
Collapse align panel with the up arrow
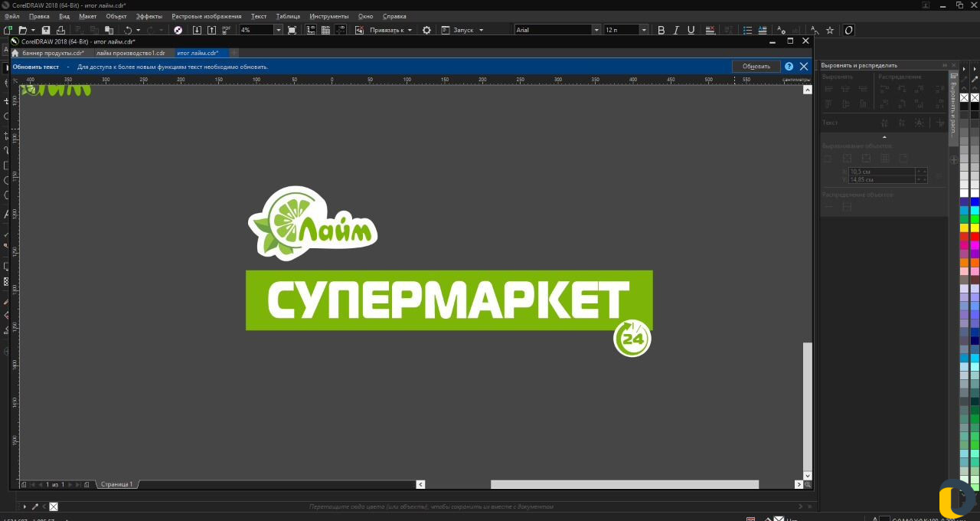[x=884, y=137]
